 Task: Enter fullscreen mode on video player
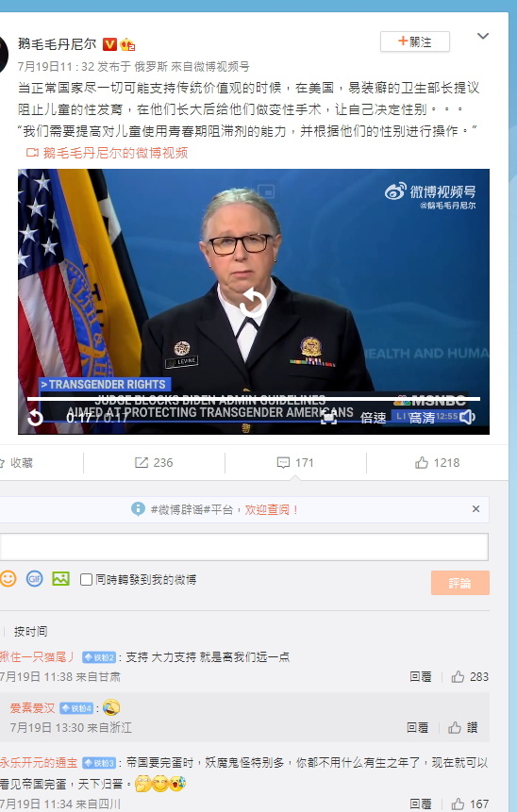click(x=329, y=418)
